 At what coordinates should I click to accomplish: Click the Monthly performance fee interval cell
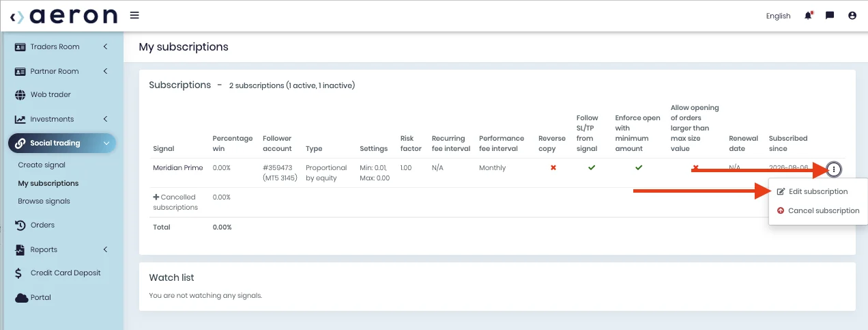pos(492,167)
